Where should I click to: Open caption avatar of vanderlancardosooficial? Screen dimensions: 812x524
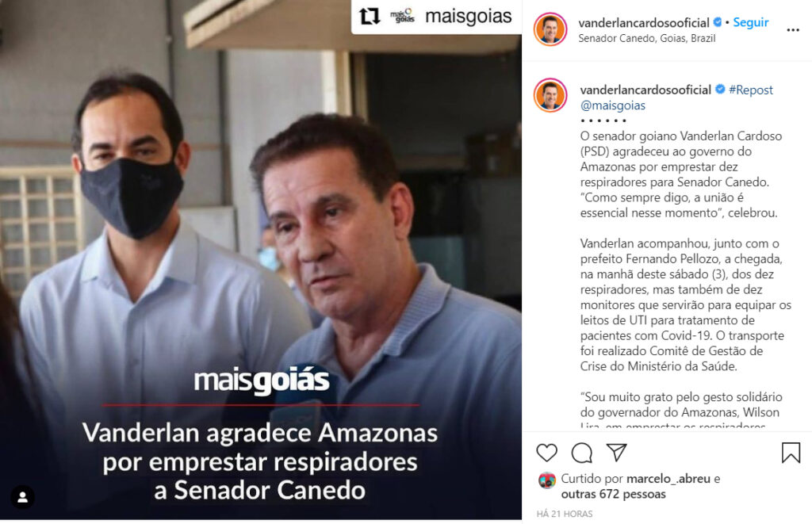[x=550, y=95]
